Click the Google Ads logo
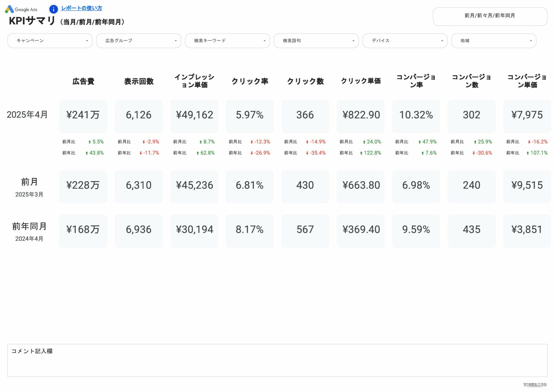 pyautogui.click(x=21, y=9)
